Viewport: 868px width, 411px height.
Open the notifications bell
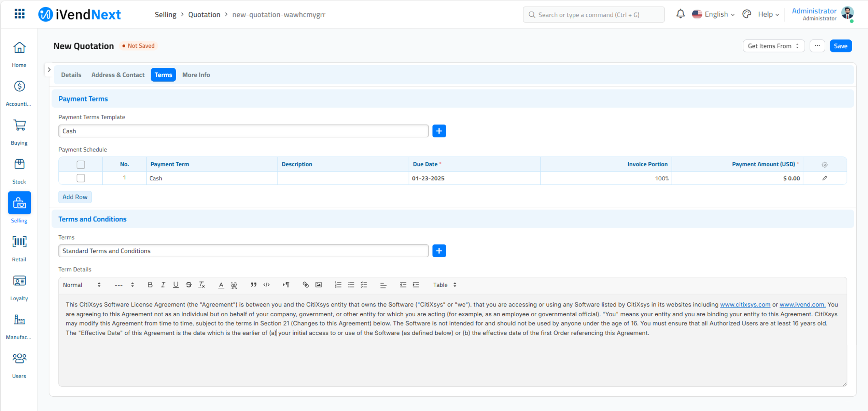680,14
